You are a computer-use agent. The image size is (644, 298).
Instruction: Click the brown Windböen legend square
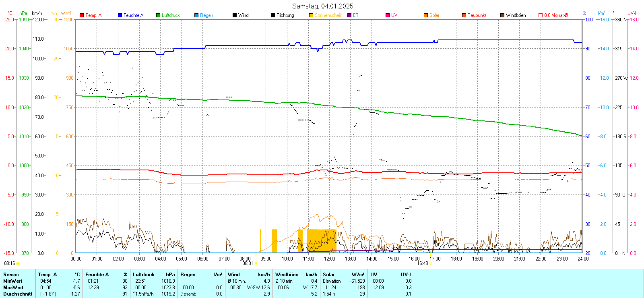[502, 15]
